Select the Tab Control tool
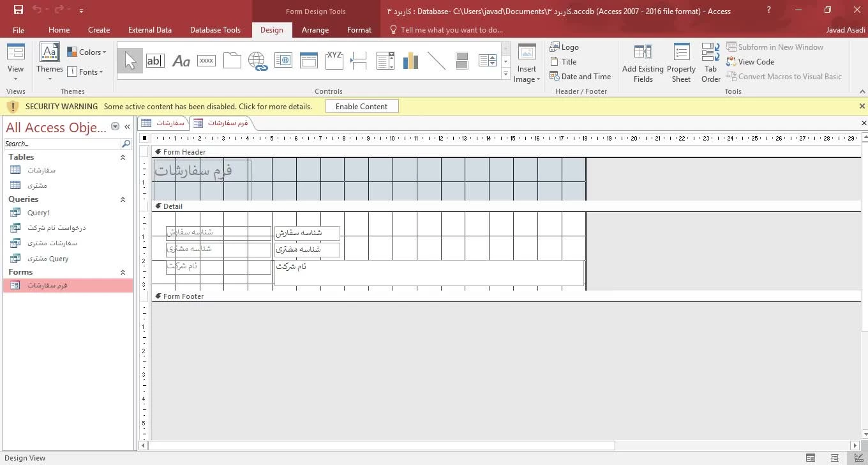Screen dimensions: 868x465 pos(232,61)
